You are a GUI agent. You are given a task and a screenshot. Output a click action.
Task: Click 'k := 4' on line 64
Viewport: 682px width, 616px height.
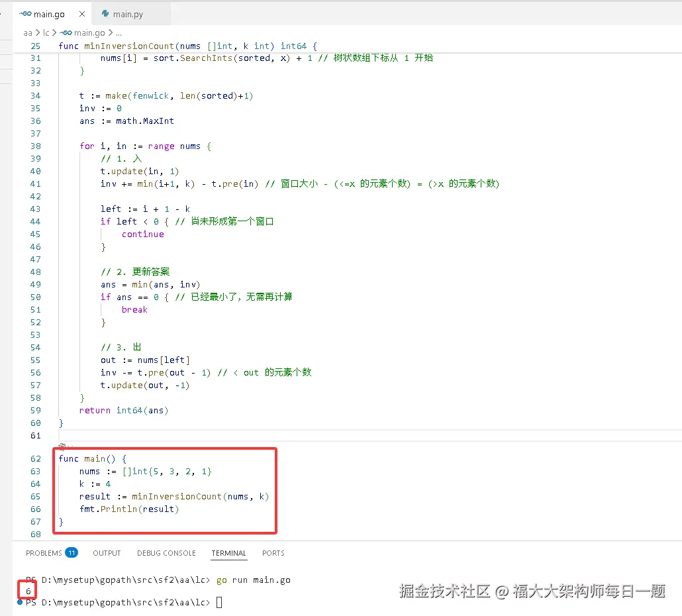[95, 484]
